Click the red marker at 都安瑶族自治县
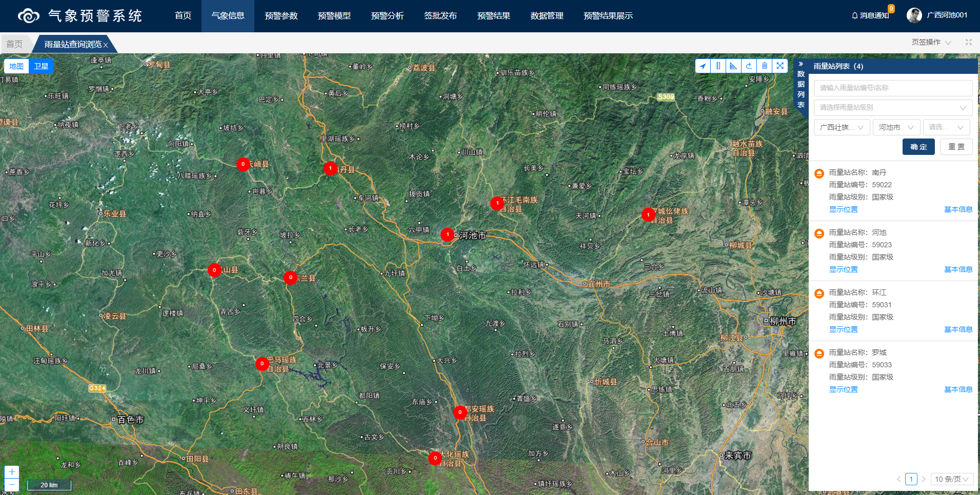The image size is (980, 495). click(460, 412)
